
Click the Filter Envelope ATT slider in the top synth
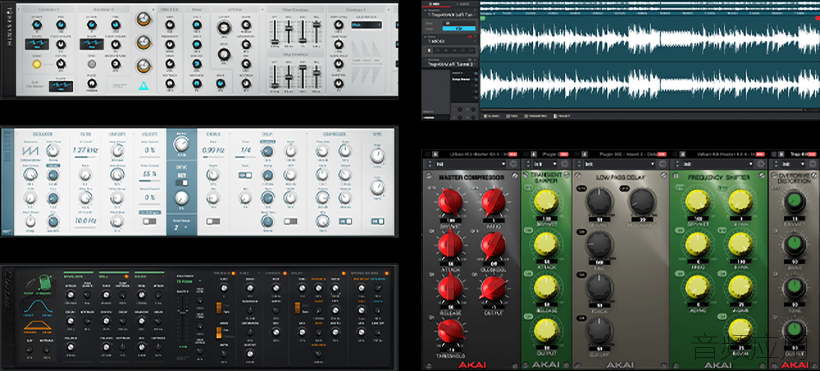click(x=274, y=32)
